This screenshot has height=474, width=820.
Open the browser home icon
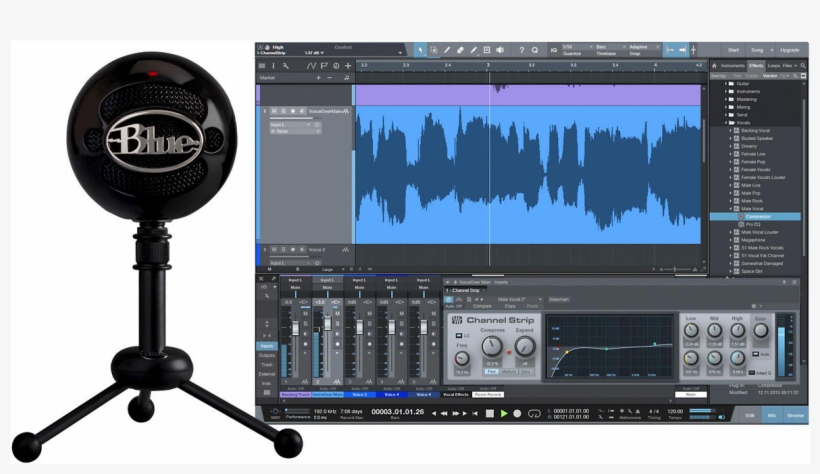(x=714, y=65)
